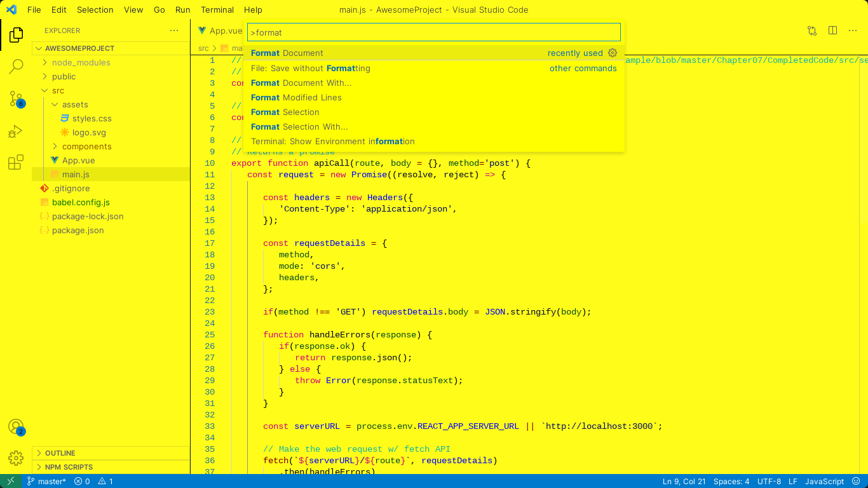This screenshot has height=488, width=868.
Task: Click the VS Code logo icon
Action: click(11, 10)
